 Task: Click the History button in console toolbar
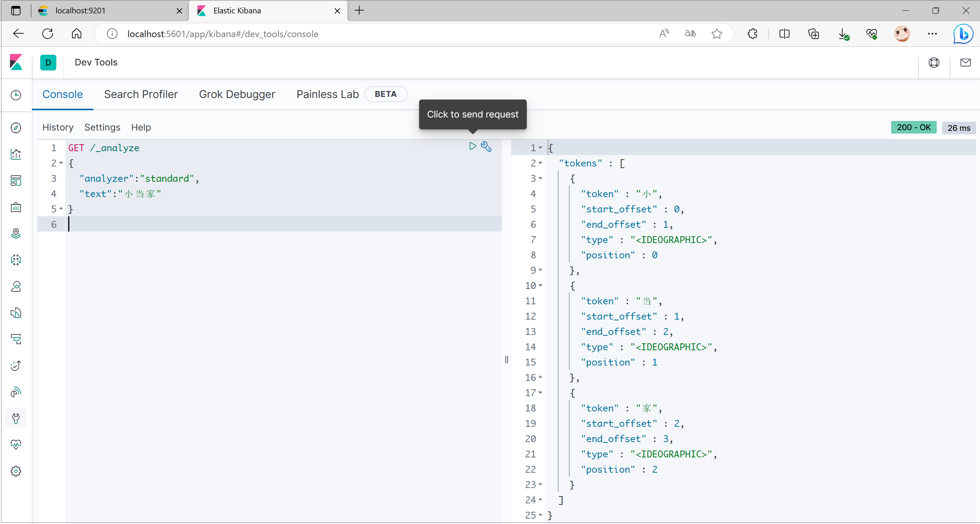pos(58,127)
